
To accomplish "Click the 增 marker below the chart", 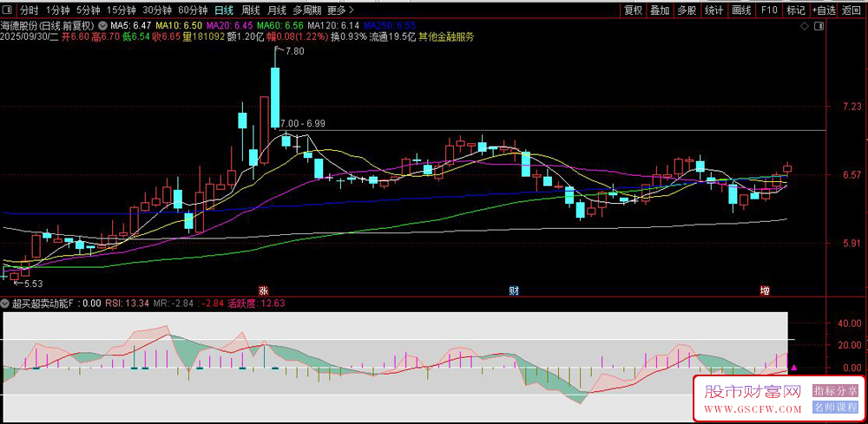I will click(765, 290).
